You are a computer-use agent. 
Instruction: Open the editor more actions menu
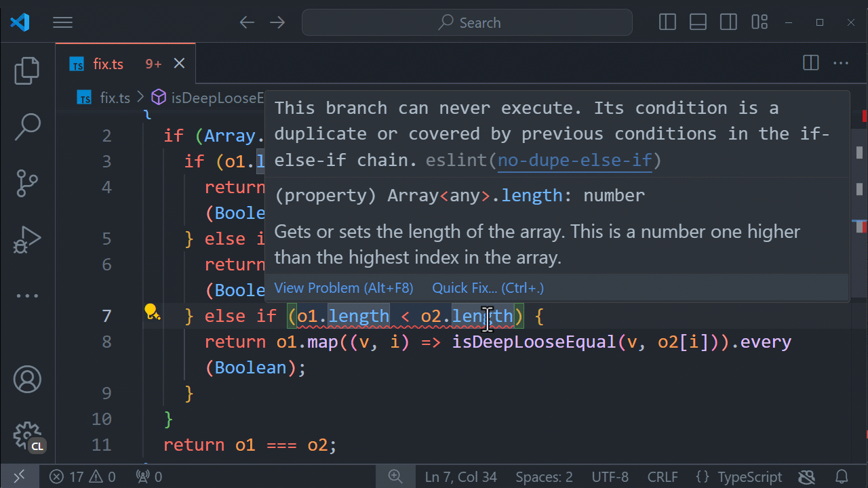(x=840, y=62)
